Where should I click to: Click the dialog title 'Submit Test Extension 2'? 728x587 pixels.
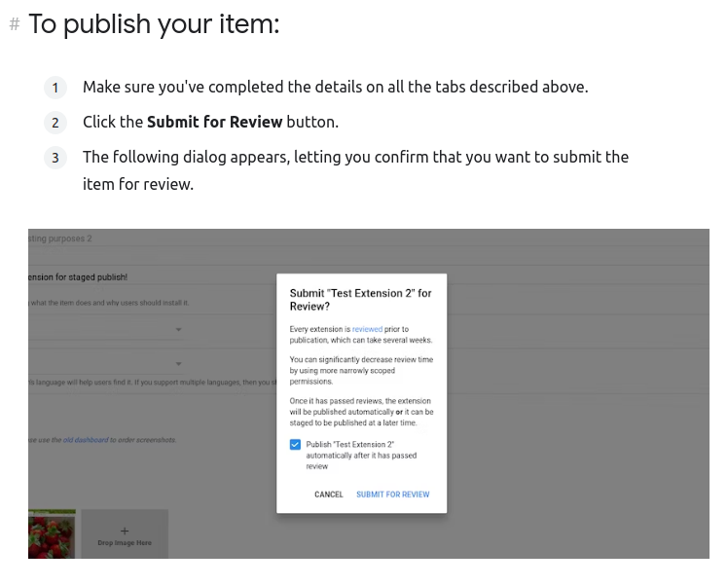coord(360,299)
